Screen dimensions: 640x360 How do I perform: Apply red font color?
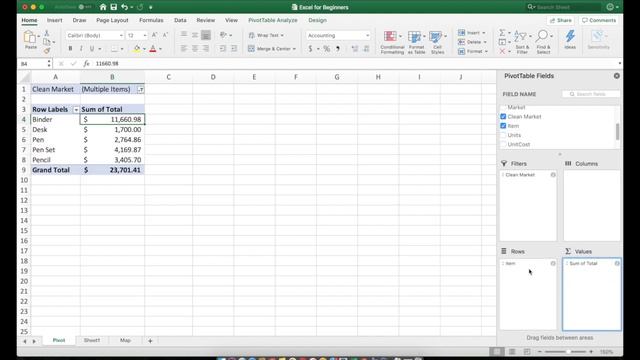coord(153,49)
